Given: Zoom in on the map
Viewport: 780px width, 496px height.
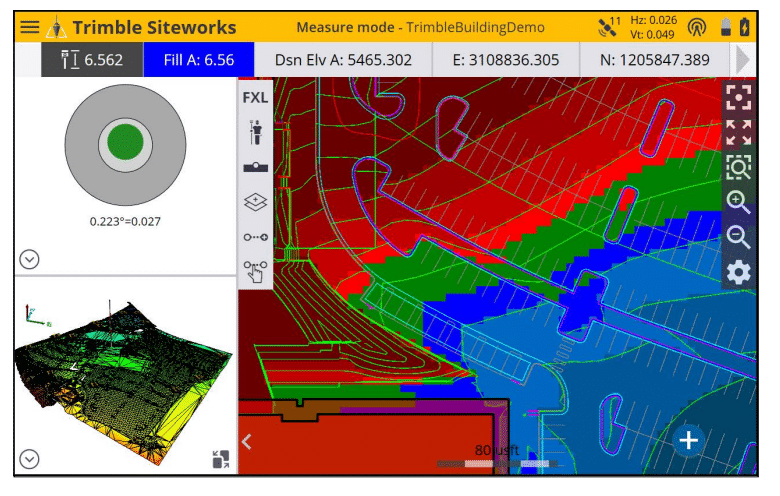Looking at the screenshot, I should point(738,202).
